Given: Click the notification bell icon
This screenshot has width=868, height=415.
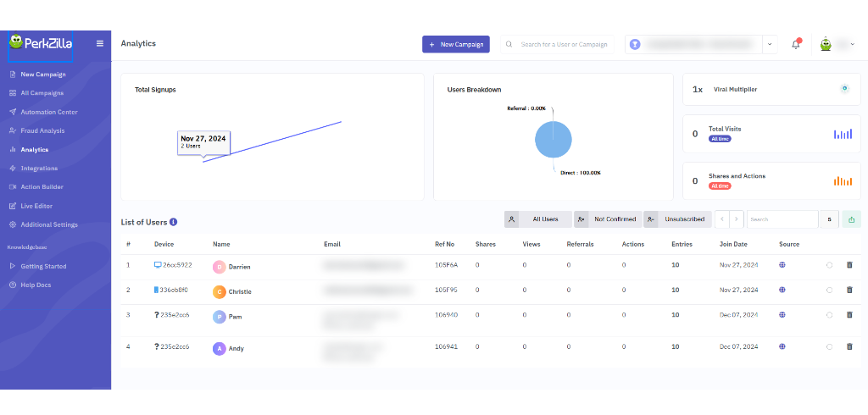Looking at the screenshot, I should pos(795,44).
